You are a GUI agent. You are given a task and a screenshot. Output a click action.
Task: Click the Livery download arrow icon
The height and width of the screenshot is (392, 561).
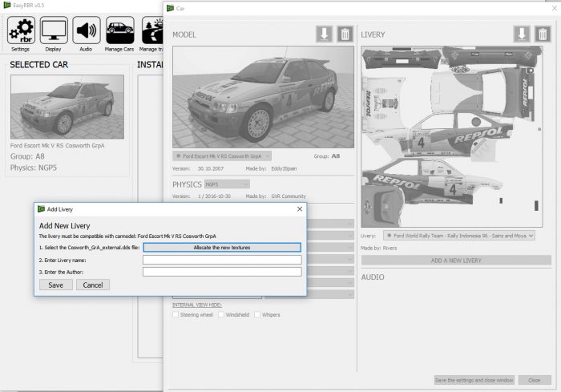pyautogui.click(x=522, y=34)
